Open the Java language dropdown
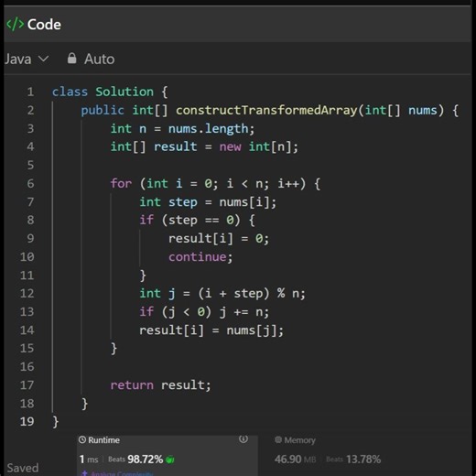The height and width of the screenshot is (476, 476). pyautogui.click(x=27, y=59)
